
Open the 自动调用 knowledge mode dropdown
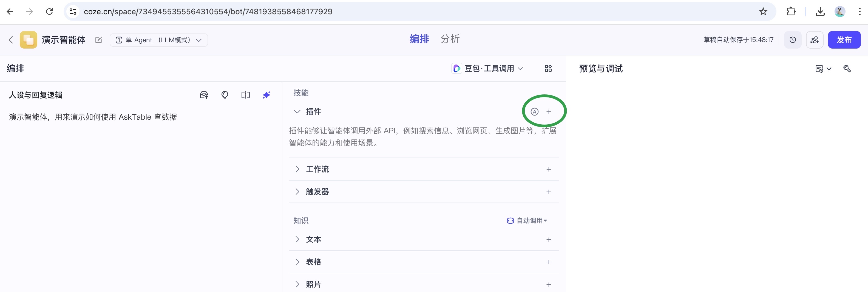pos(527,221)
